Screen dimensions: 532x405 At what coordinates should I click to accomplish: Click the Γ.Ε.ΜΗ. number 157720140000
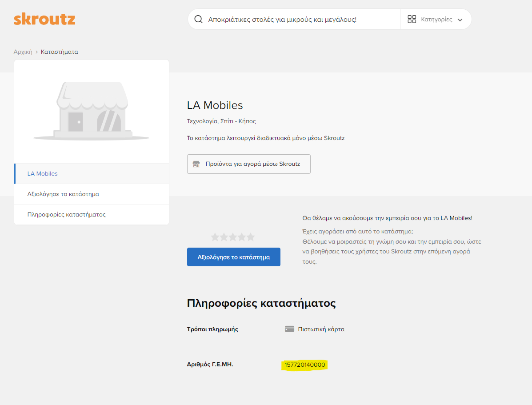click(x=305, y=365)
